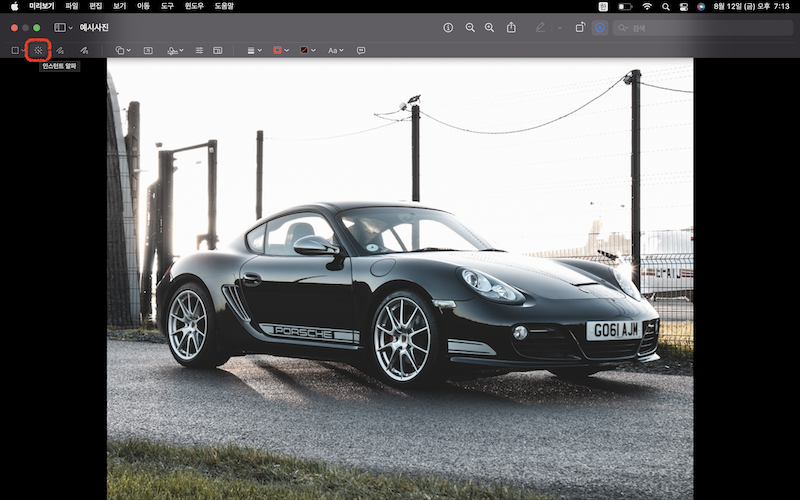The image size is (800, 500).
Task: Click the 검색 search field
Action: click(x=703, y=28)
